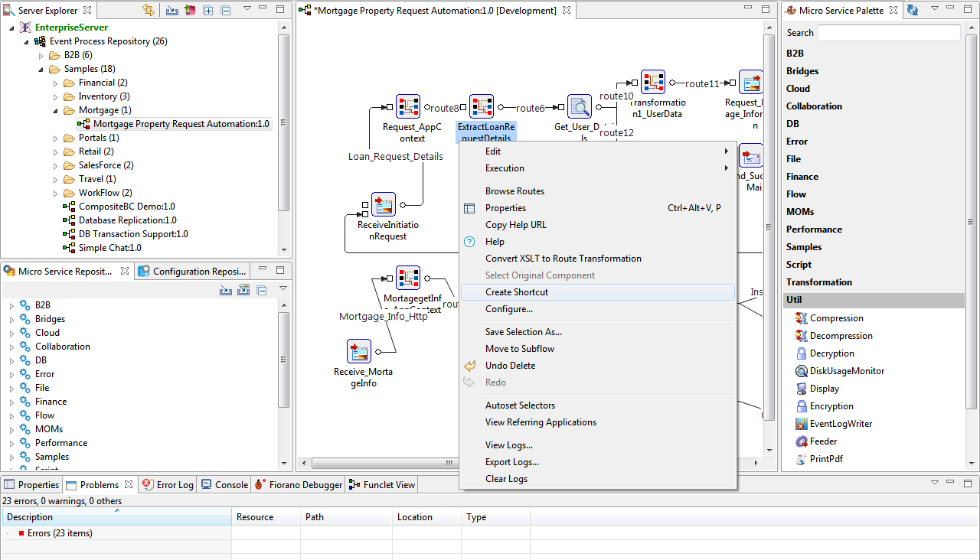Switch to the Fiorano Debugger tab
This screenshot has height=560, width=980.
[x=299, y=485]
